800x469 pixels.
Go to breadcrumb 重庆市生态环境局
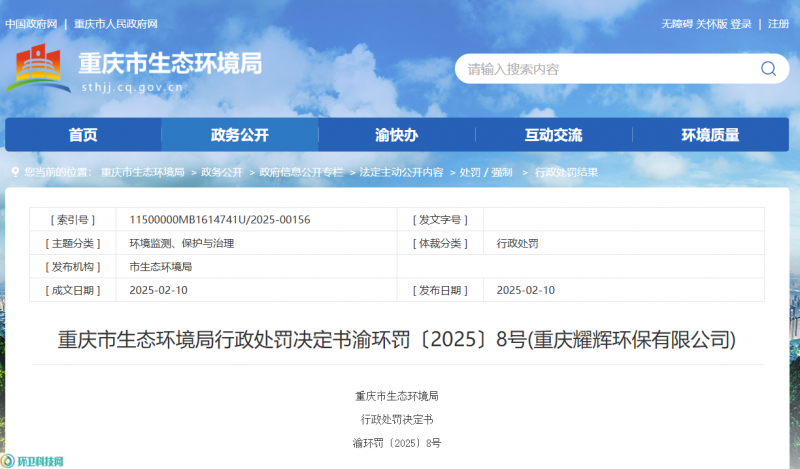tap(142, 172)
